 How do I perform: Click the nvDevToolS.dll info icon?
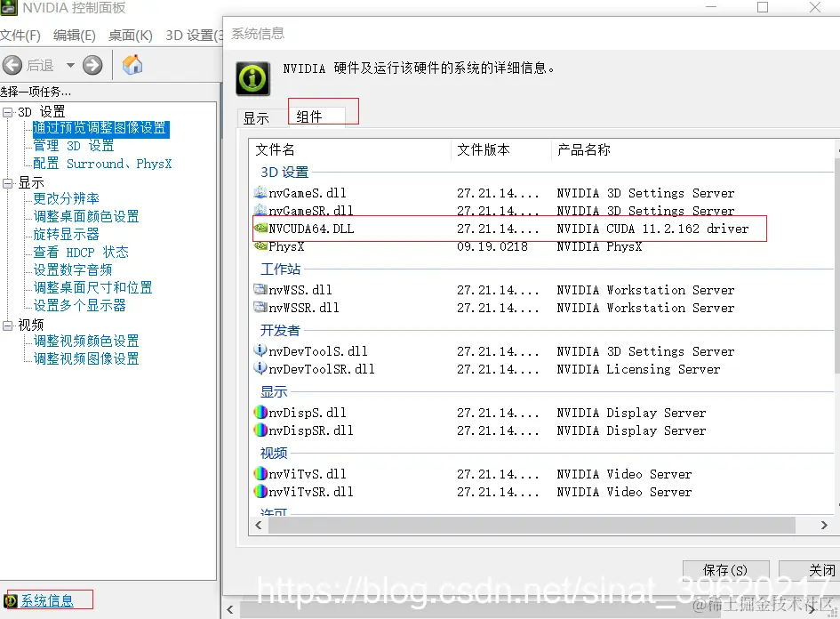tap(260, 350)
